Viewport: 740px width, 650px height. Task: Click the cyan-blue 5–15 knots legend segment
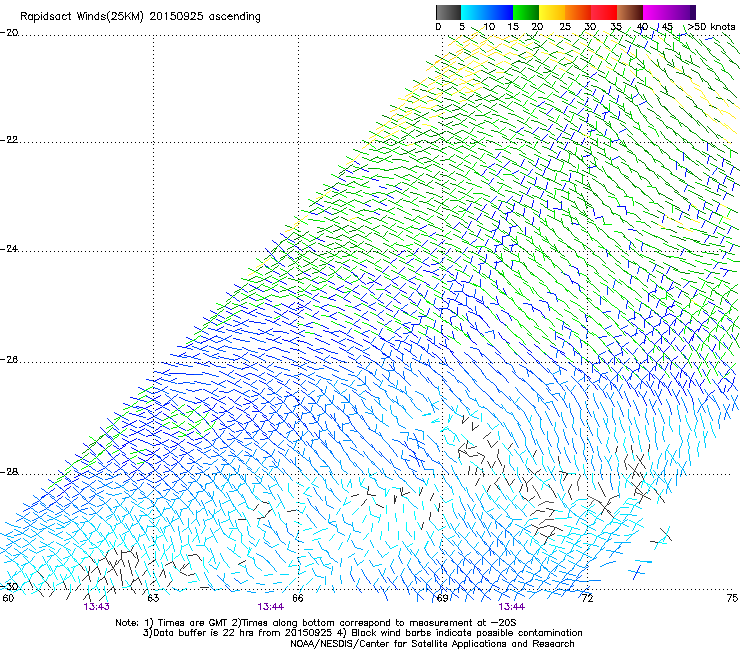tap(487, 12)
